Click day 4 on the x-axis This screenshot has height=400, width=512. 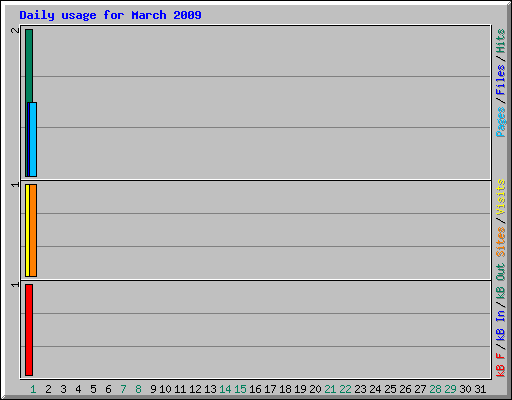click(x=78, y=389)
